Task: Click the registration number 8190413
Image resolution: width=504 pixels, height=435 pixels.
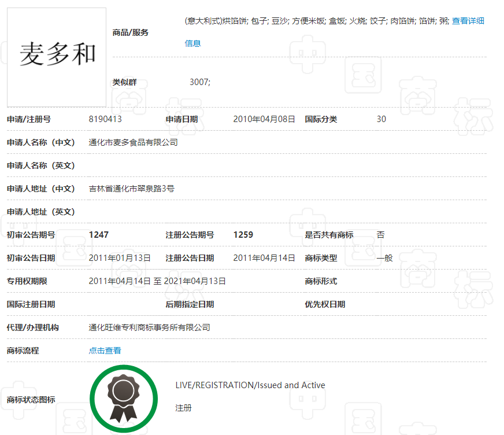Action: coord(105,119)
